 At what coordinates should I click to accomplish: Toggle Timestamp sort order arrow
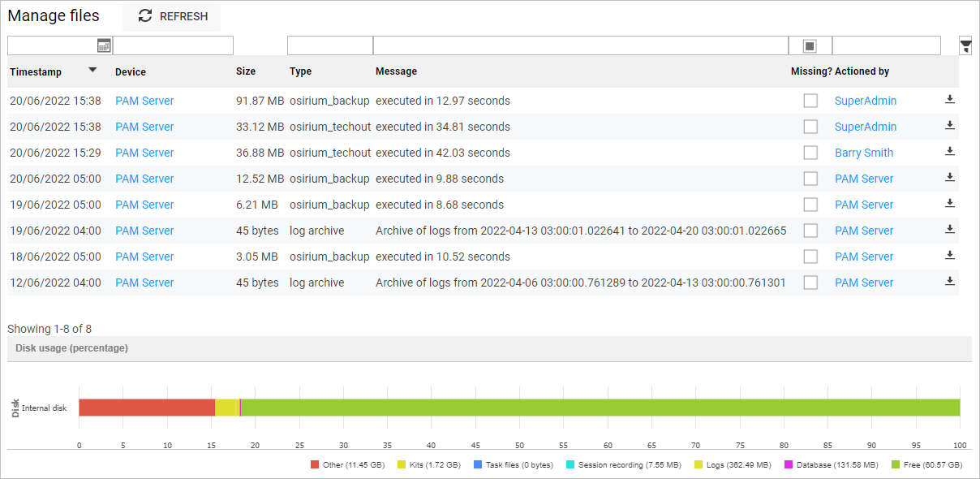[x=92, y=71]
